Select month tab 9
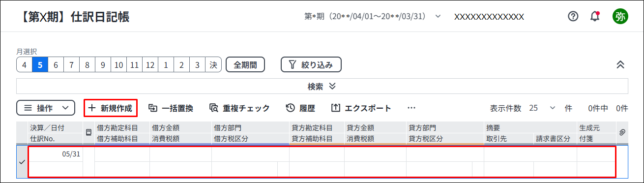644x183 pixels. pyautogui.click(x=103, y=64)
